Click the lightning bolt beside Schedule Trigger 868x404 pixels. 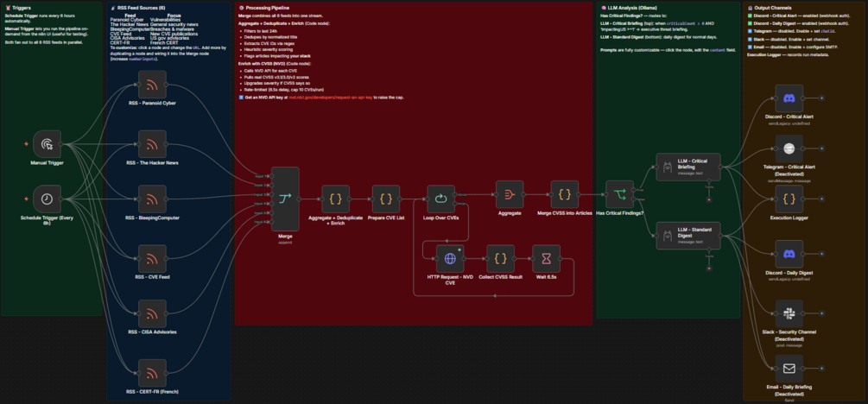coord(26,199)
